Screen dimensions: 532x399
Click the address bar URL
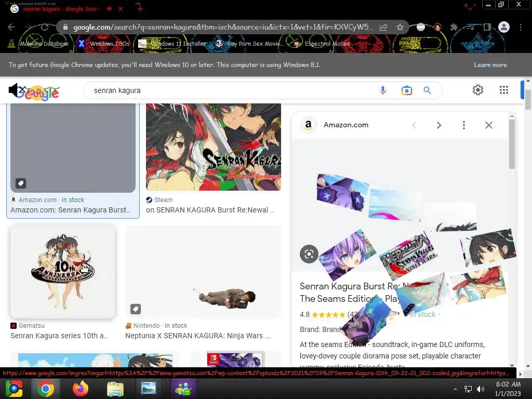[x=223, y=27]
